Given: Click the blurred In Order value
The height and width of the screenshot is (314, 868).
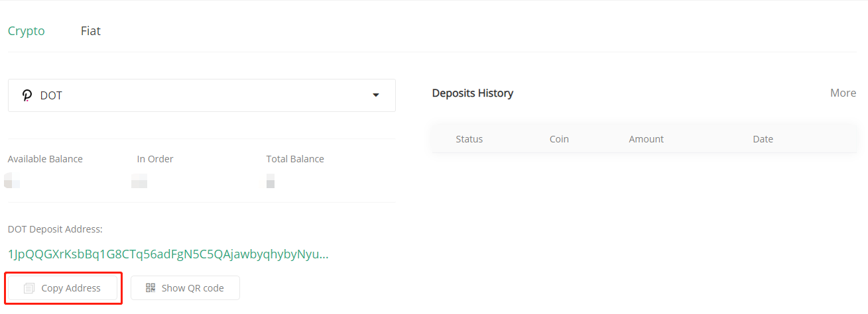Looking at the screenshot, I should pyautogui.click(x=139, y=180).
